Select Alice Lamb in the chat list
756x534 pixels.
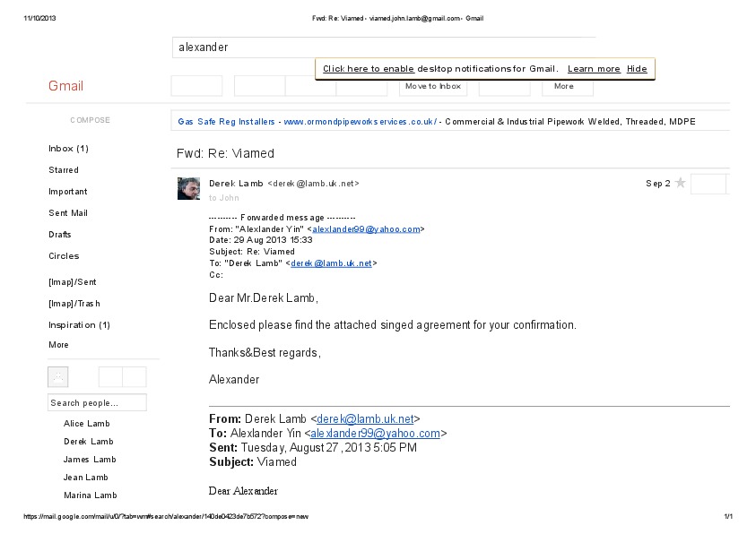(x=87, y=424)
